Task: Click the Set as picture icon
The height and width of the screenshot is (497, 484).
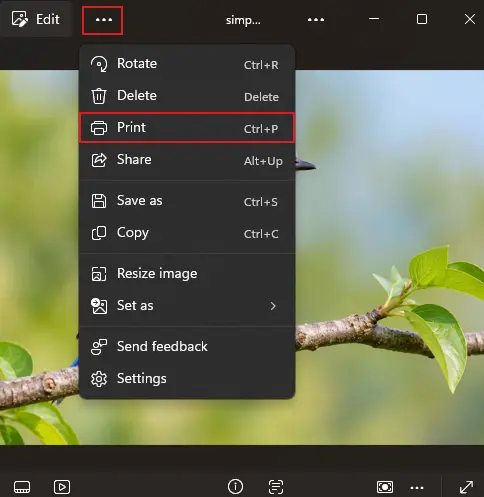Action: 99,306
